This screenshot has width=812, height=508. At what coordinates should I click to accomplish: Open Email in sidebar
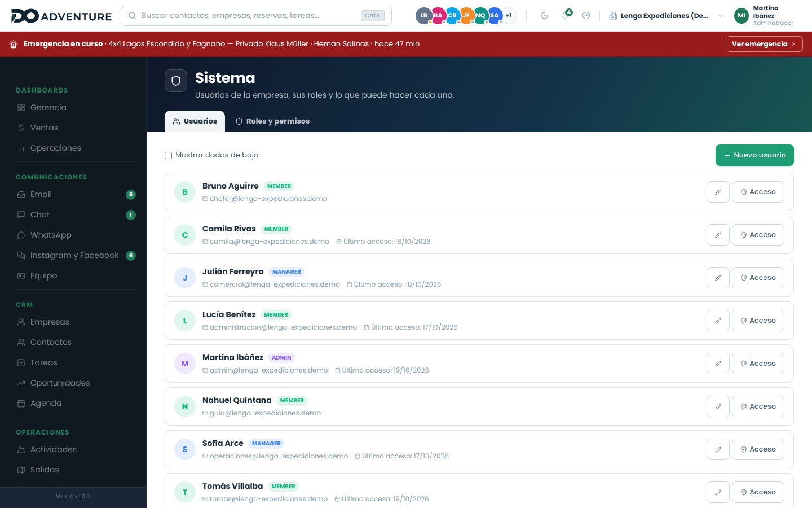click(x=76, y=194)
